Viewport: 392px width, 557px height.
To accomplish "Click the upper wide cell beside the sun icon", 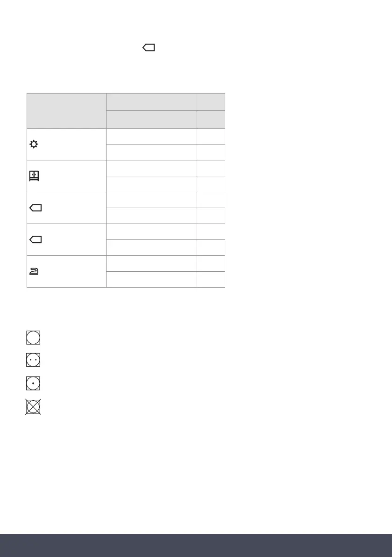I will coord(152,137).
